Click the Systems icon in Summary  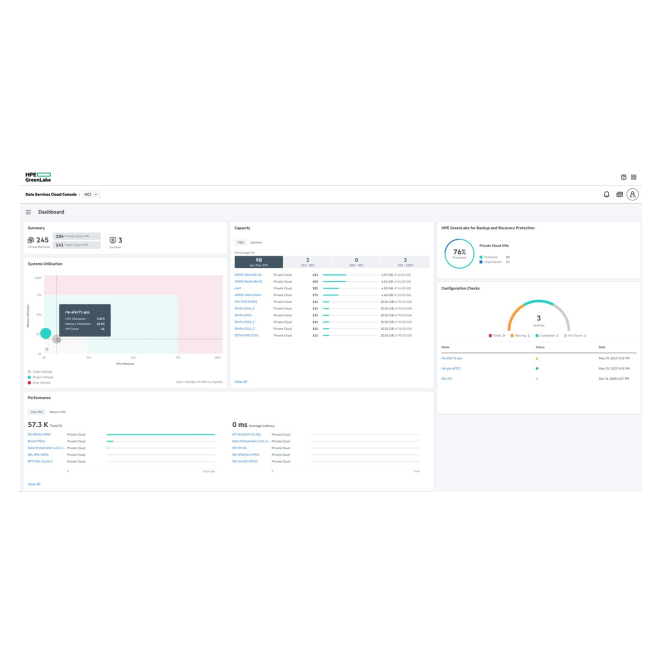tap(110, 240)
